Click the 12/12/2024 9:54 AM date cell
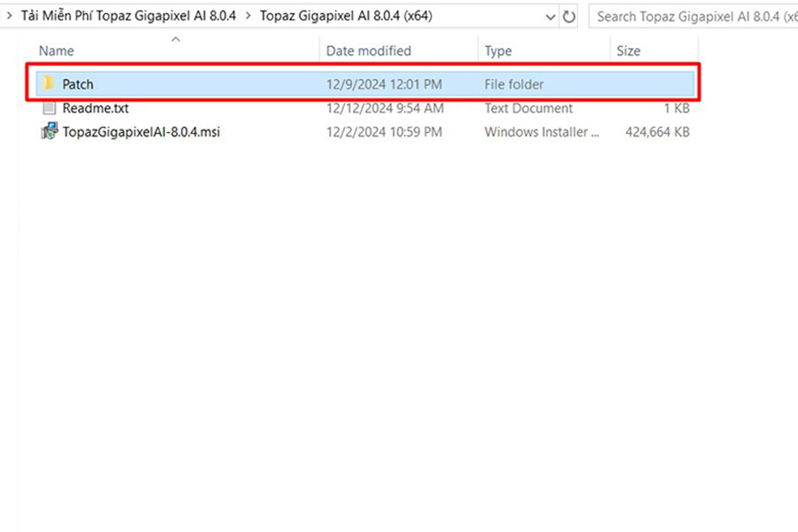 coord(385,108)
